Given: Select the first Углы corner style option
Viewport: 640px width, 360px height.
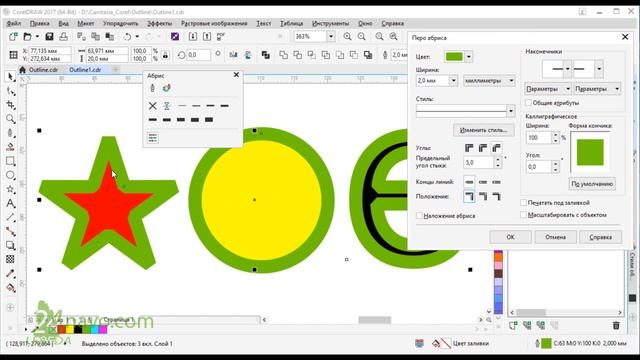Looking at the screenshot, I should click(x=469, y=148).
